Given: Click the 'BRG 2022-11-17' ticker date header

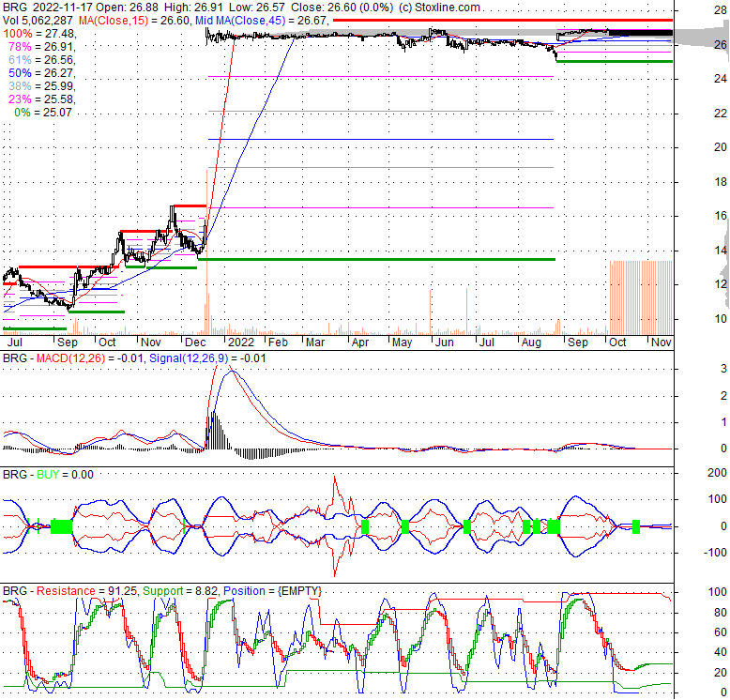Looking at the screenshot, I should tap(48, 8).
